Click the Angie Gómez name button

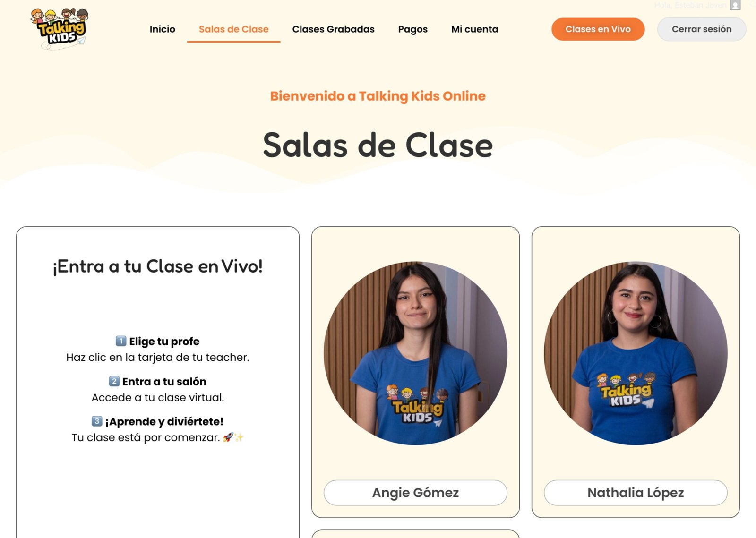[x=415, y=493]
